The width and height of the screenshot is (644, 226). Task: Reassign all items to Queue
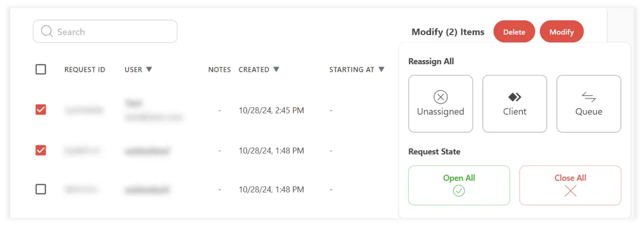tap(588, 104)
